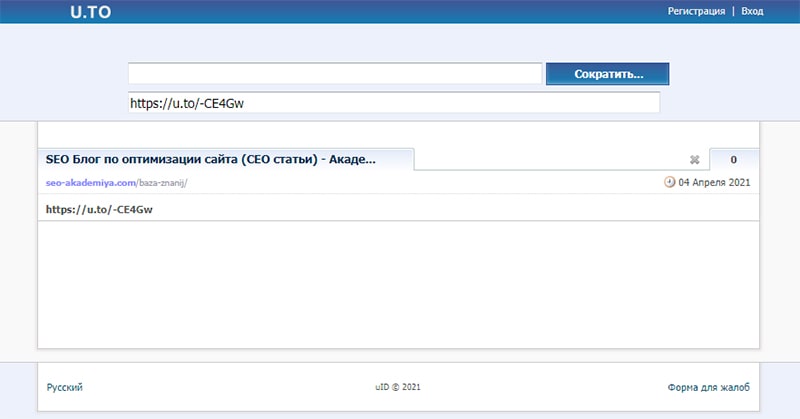Click the clock icon beside the date
Screen dimensions: 800x419
tap(669, 182)
